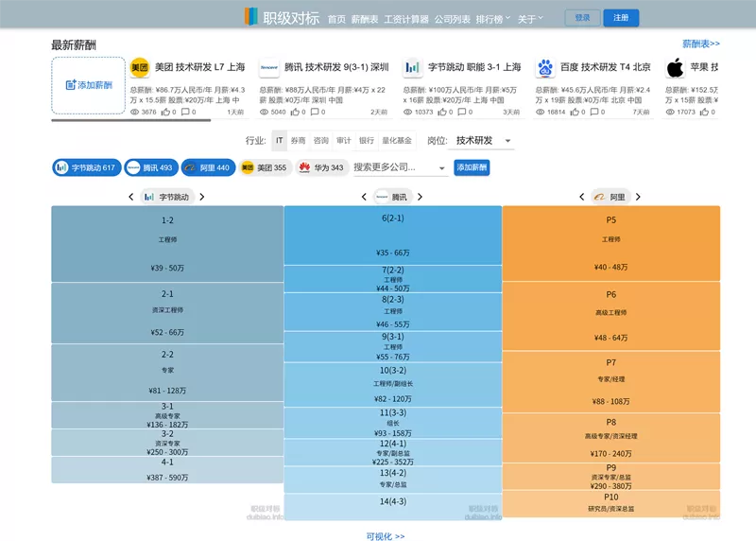The height and width of the screenshot is (541, 756).
Task: Click the Tencent logo in salary card
Action: [x=268, y=67]
